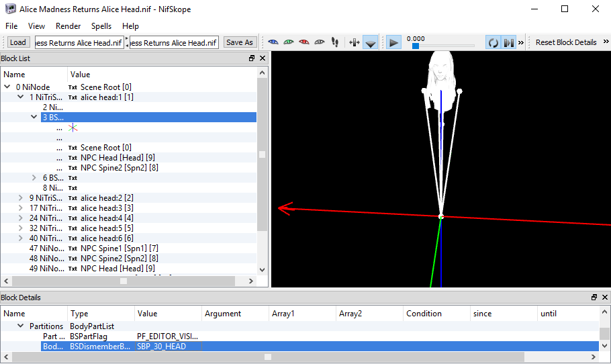Click the small arrows between path fields
This screenshot has width=611, height=364.
pos(127,42)
